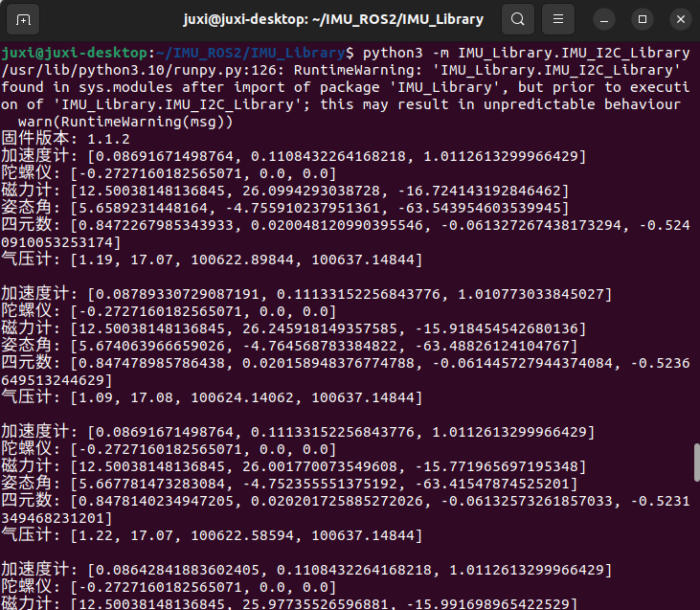Click accelerometer value 0.08789330729087191

(177, 294)
